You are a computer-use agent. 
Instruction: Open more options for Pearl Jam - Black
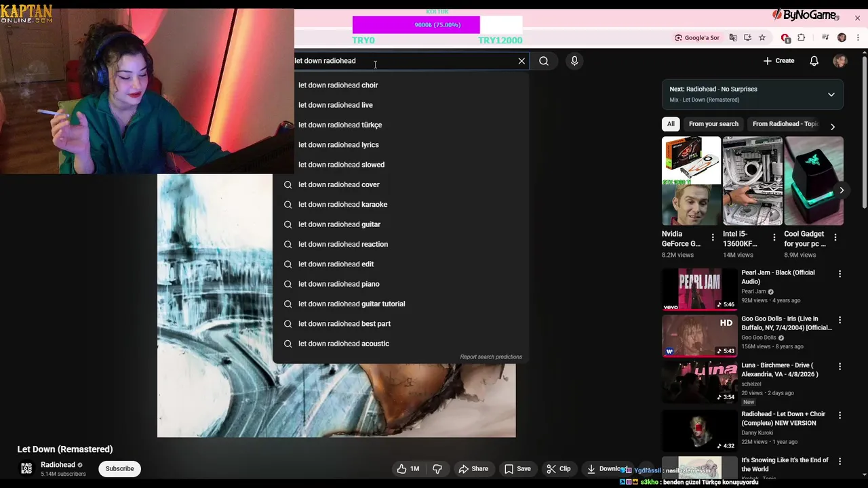pos(840,274)
